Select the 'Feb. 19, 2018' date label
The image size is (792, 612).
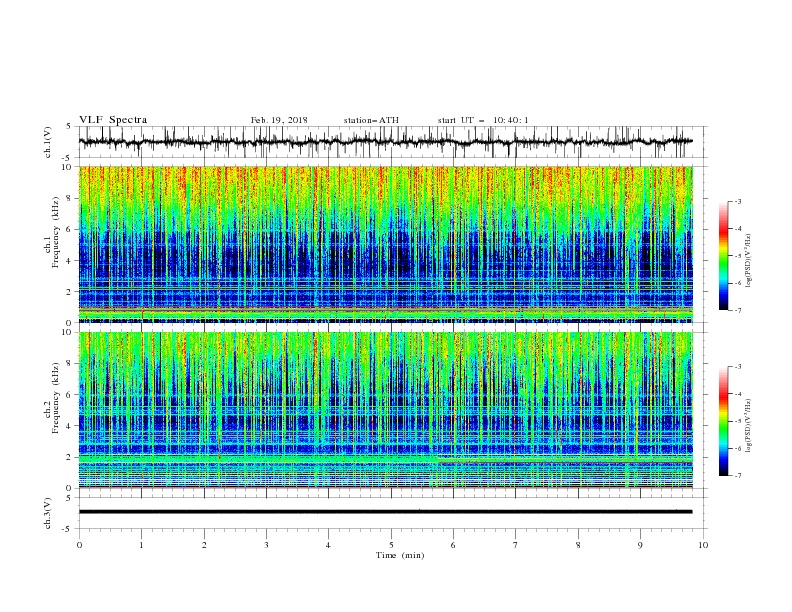[279, 120]
